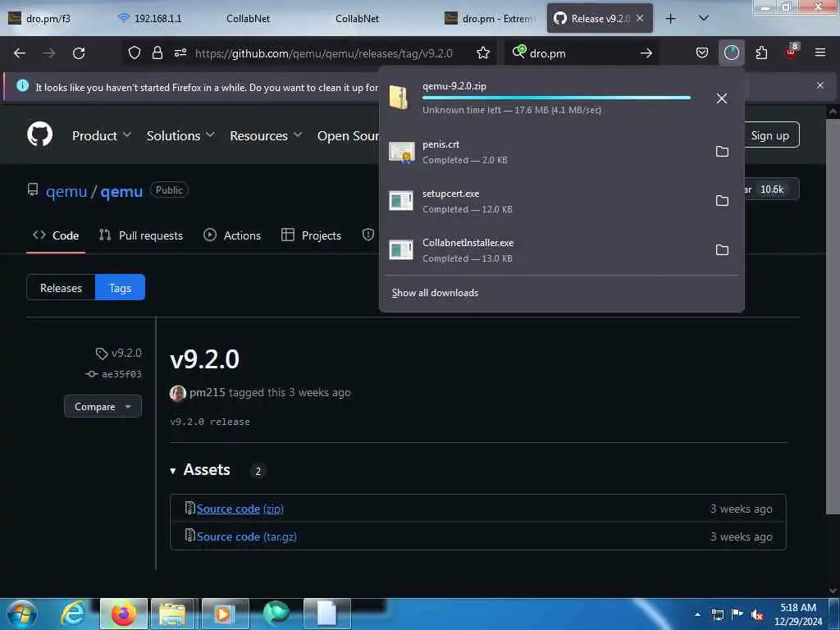List all tabs with the chevron button
840x630 pixels.
(x=703, y=19)
